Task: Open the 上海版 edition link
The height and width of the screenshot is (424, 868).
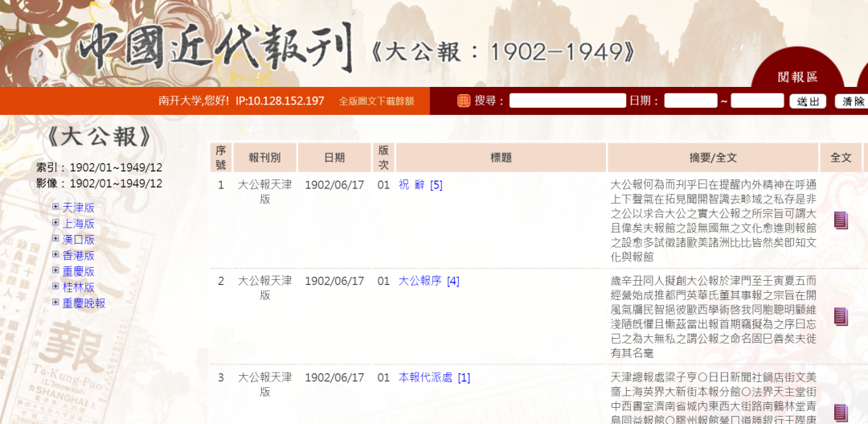Action: tap(78, 224)
